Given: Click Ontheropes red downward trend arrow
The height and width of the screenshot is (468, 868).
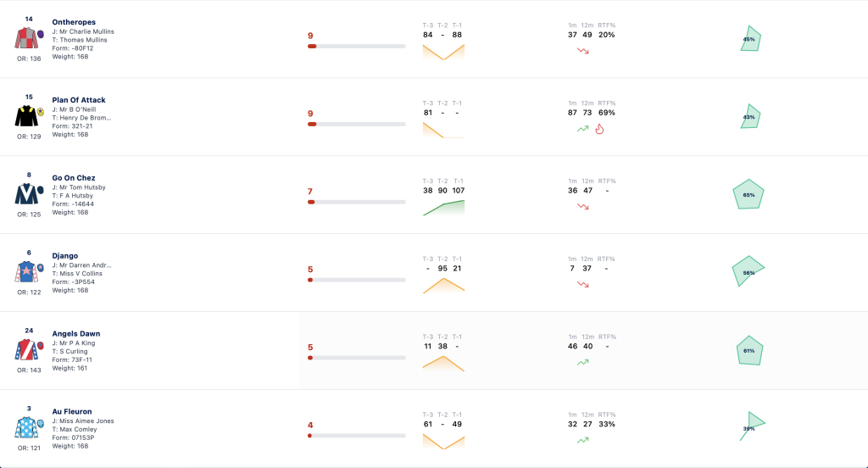Looking at the screenshot, I should [583, 50].
